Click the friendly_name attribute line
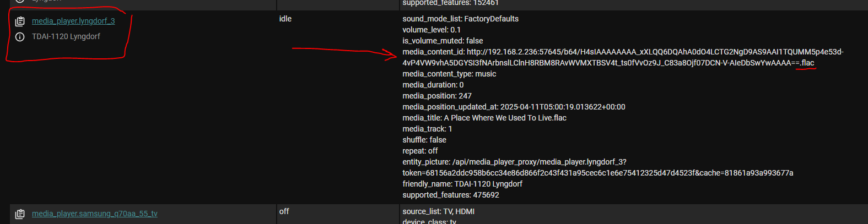This screenshot has width=868, height=224. click(x=462, y=184)
